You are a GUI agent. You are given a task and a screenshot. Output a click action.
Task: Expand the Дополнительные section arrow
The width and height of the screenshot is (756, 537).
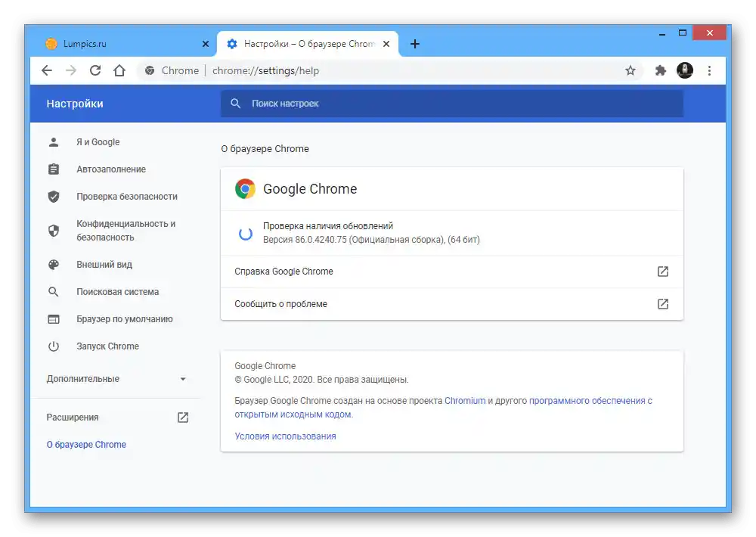[183, 379]
